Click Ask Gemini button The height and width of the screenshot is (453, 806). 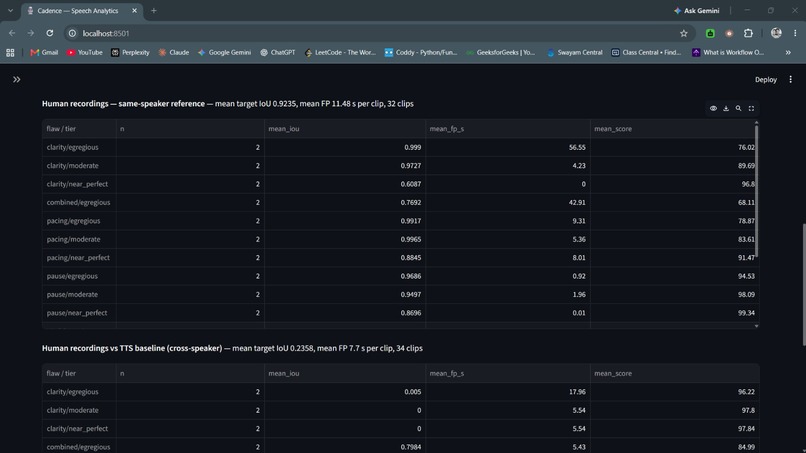(x=697, y=11)
